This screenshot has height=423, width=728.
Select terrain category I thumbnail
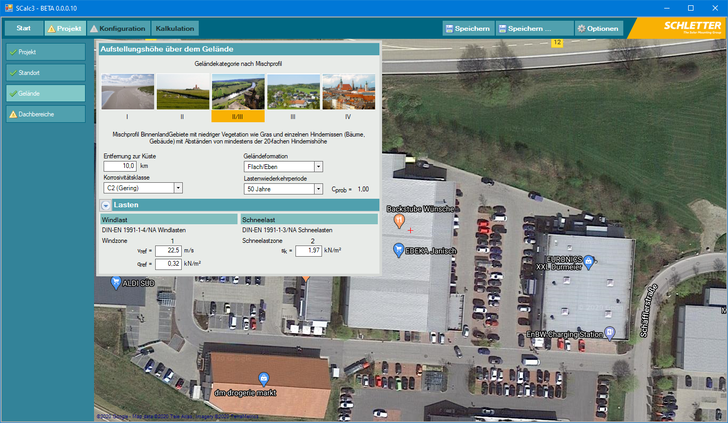[128, 91]
